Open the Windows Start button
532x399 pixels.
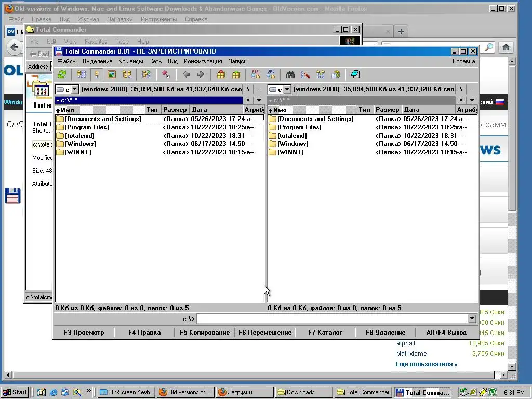point(15,392)
